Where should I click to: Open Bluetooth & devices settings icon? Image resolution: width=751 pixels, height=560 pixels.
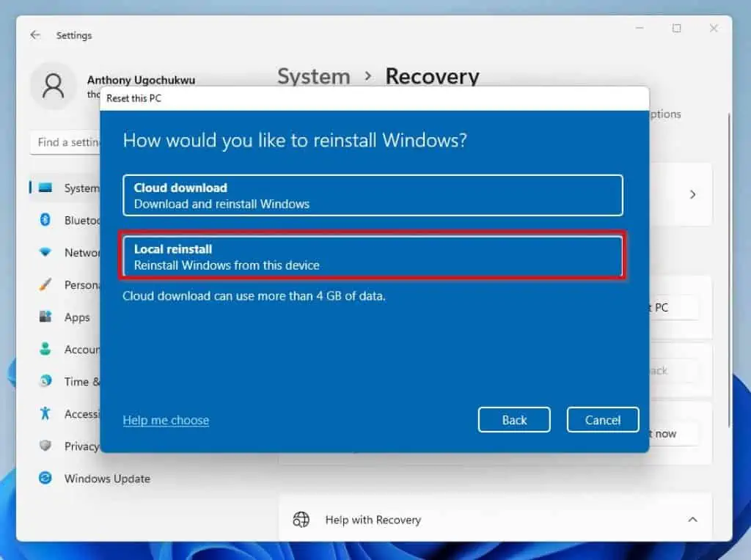click(46, 220)
